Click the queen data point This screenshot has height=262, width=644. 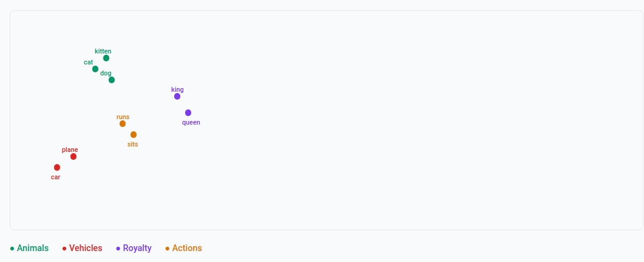[x=188, y=112]
